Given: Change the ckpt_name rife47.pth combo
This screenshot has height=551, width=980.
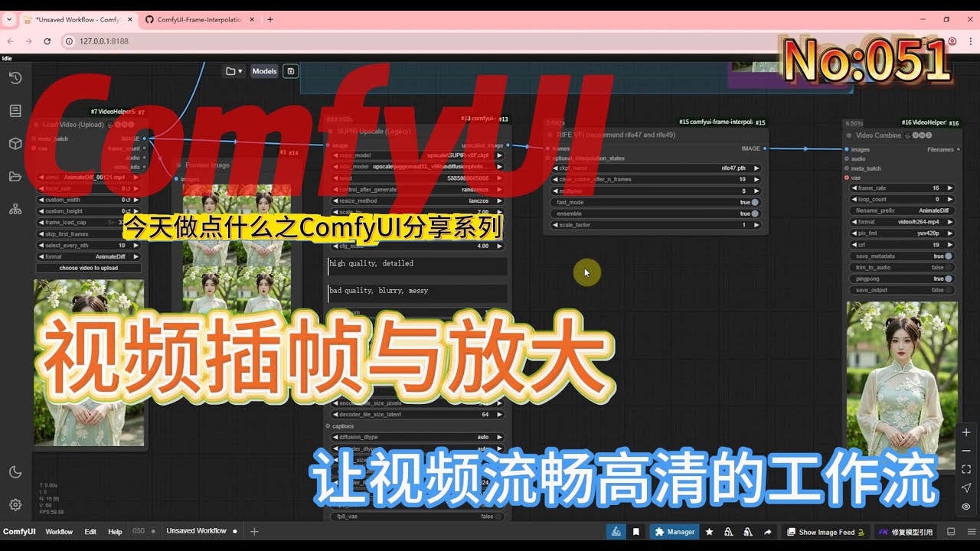Looking at the screenshot, I should point(655,168).
